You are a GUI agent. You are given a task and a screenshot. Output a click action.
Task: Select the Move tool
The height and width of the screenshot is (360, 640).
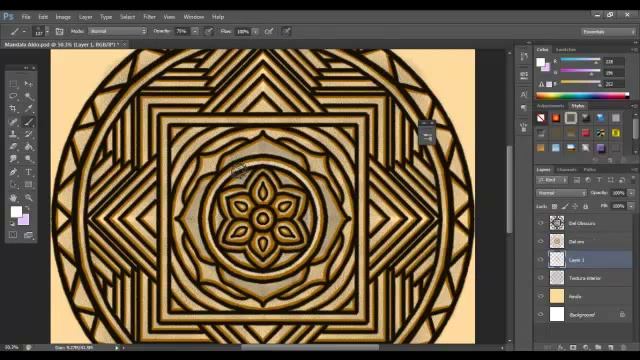tap(28, 84)
